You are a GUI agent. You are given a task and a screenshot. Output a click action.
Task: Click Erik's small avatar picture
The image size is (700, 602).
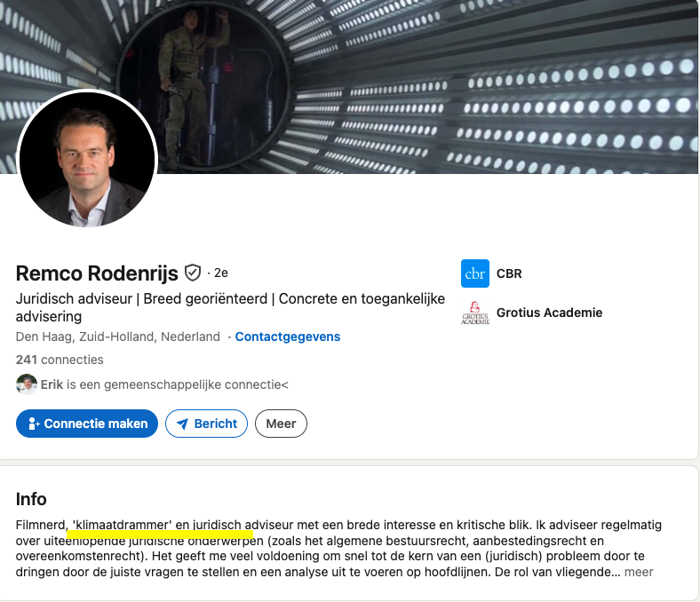pos(27,384)
